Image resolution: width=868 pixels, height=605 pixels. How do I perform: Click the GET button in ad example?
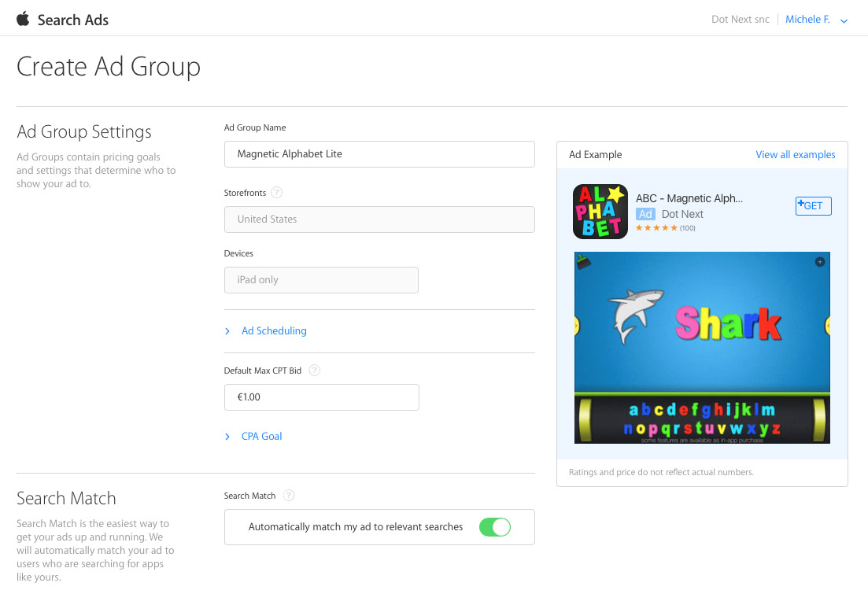tap(813, 206)
